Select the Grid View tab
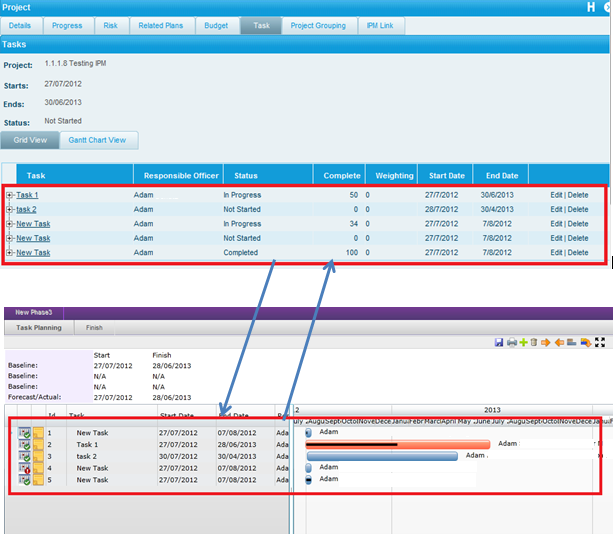613x536 pixels. pos(30,140)
